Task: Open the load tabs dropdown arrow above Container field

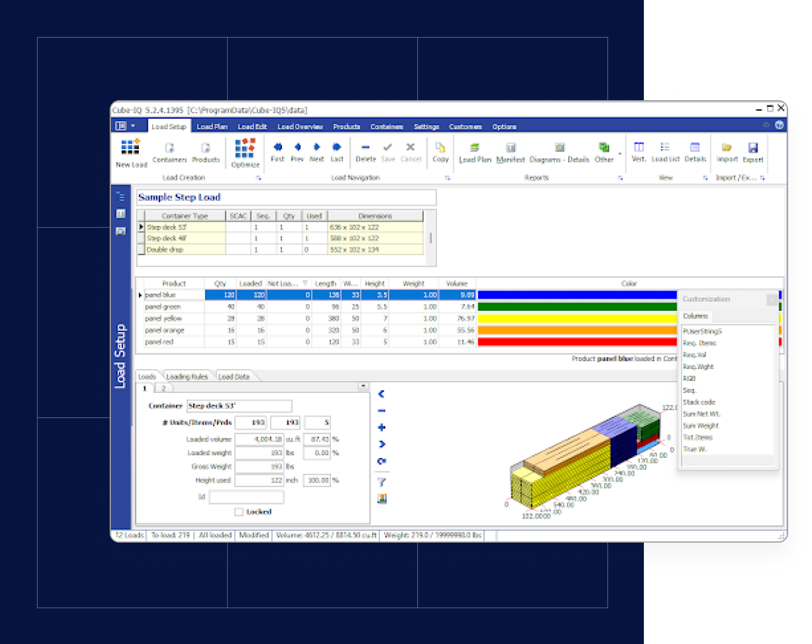Action: (363, 386)
